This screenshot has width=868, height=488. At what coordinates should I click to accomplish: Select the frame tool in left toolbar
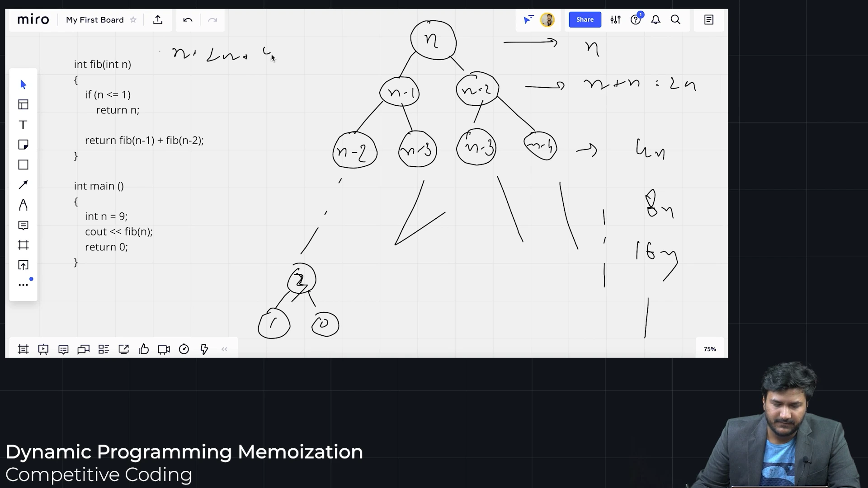coord(24,245)
